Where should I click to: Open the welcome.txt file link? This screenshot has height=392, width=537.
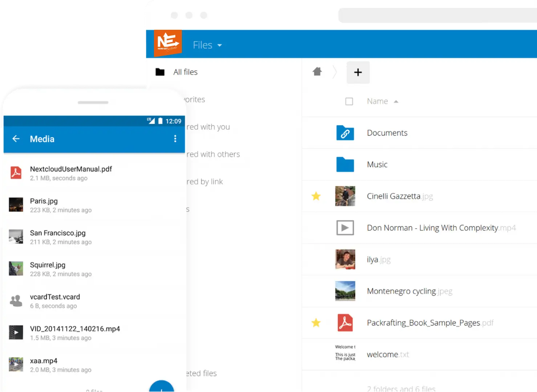(x=387, y=355)
